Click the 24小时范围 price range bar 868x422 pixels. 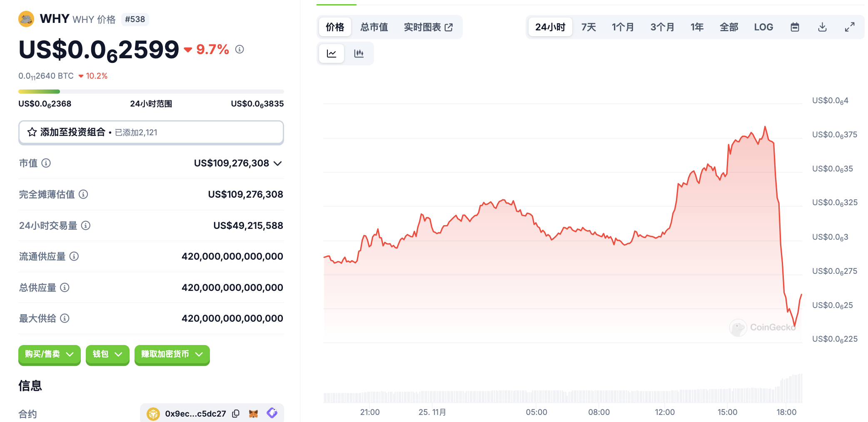pyautogui.click(x=151, y=92)
